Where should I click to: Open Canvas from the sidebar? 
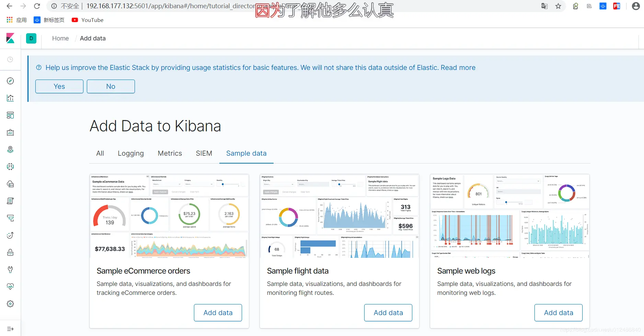[x=10, y=132]
